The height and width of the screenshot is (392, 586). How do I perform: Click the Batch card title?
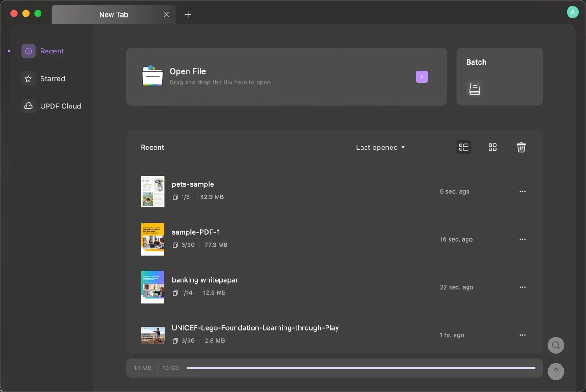tap(476, 62)
